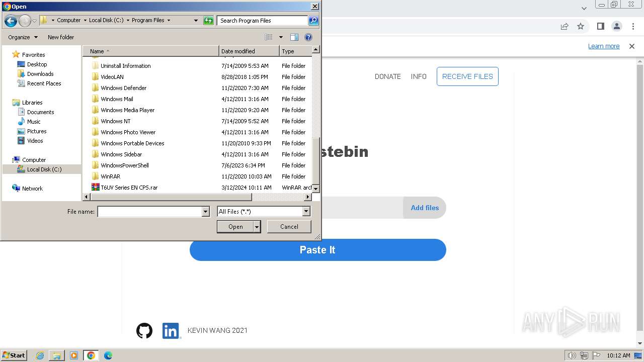Open Chrome profile avatar icon
644x362 pixels.
click(616, 26)
